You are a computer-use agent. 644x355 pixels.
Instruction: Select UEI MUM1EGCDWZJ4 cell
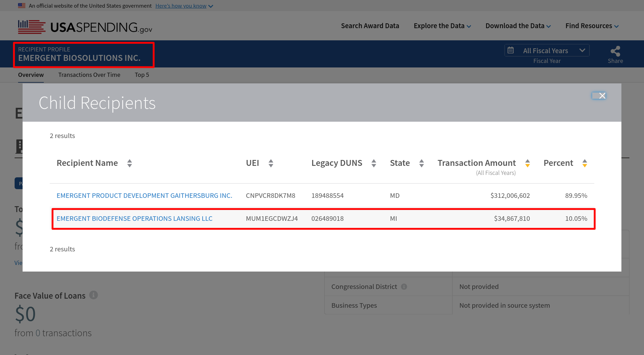tap(272, 218)
